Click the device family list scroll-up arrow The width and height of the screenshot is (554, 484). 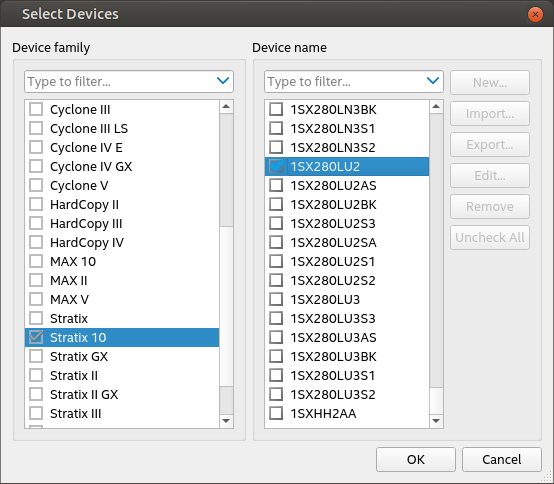click(x=226, y=107)
